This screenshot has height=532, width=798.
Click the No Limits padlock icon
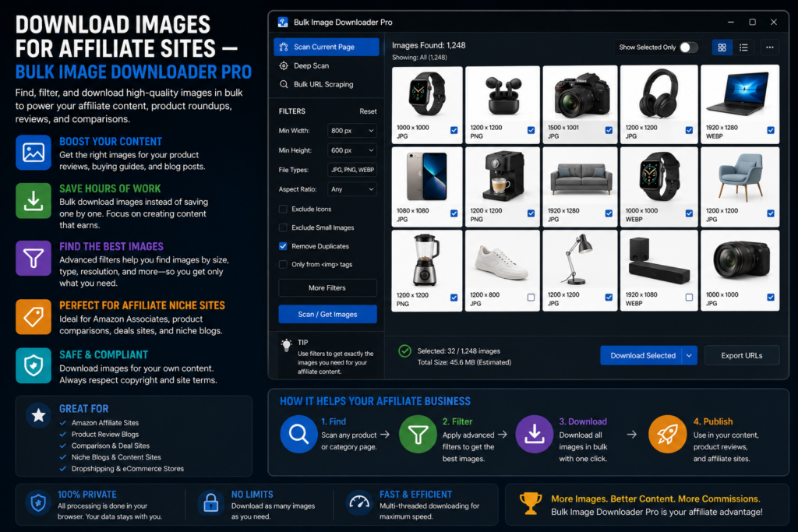pos(210,503)
